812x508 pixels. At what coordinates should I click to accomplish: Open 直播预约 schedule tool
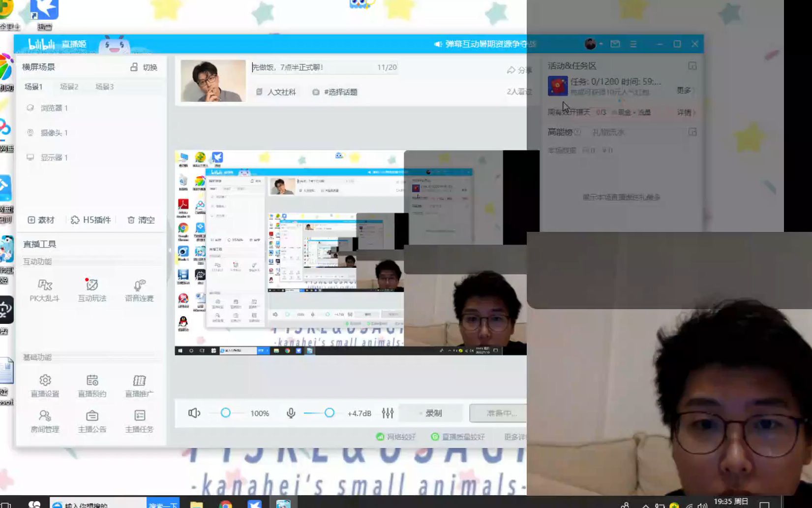tap(92, 385)
